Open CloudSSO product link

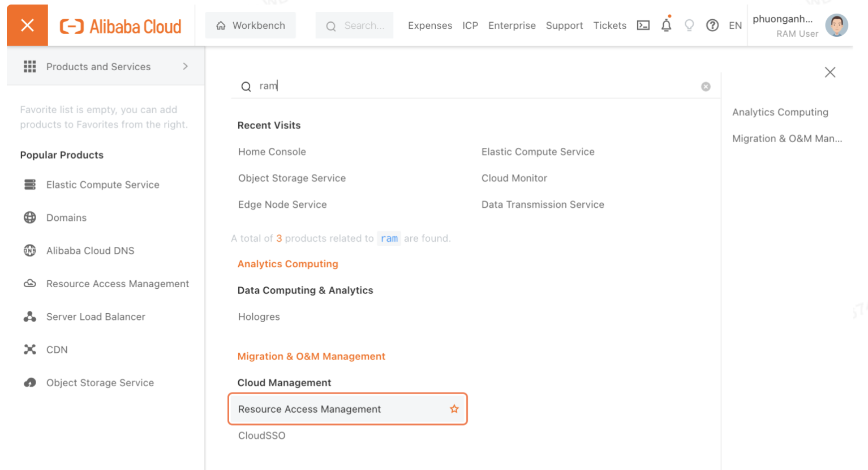(x=261, y=435)
